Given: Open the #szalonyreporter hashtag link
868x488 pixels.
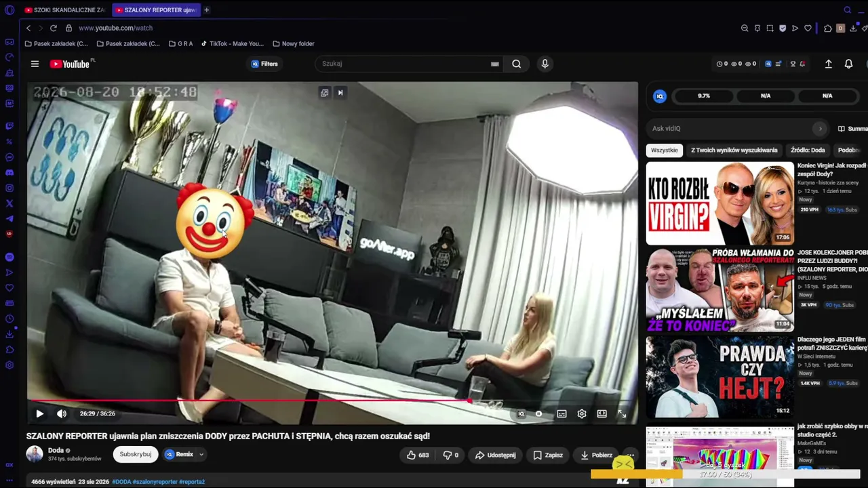Looking at the screenshot, I should pos(155,482).
